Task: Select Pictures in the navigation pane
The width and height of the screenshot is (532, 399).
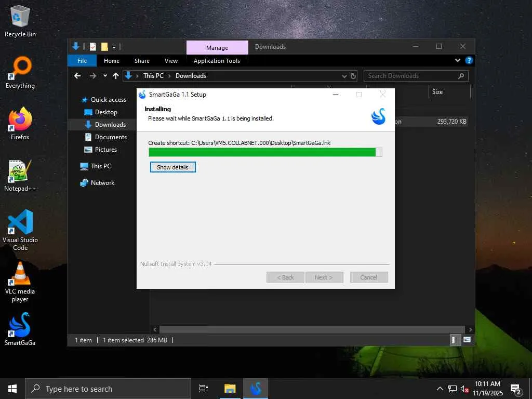Action: (100, 150)
